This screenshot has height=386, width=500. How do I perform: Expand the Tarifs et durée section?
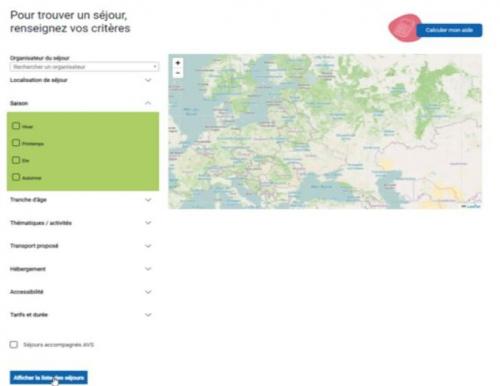[x=81, y=315]
